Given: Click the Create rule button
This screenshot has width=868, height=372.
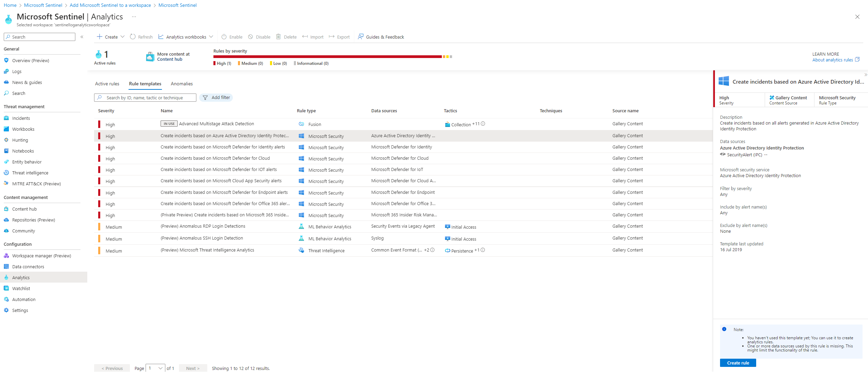Looking at the screenshot, I should pyautogui.click(x=738, y=363).
